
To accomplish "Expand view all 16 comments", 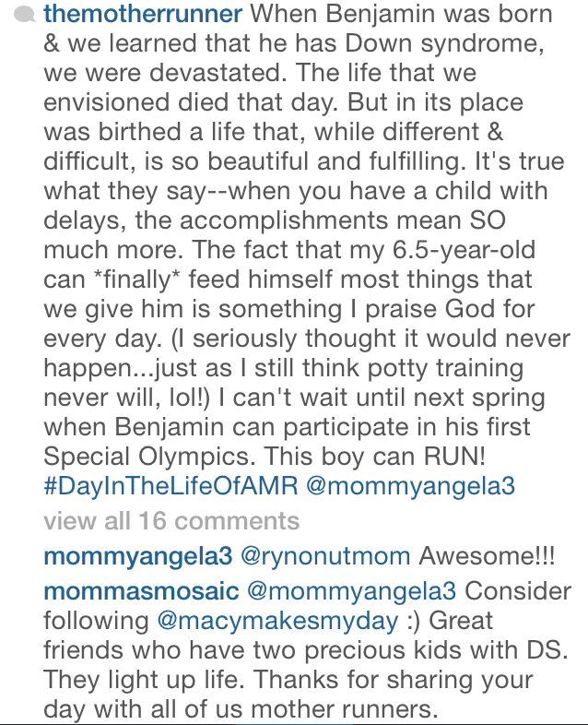I will [171, 520].
